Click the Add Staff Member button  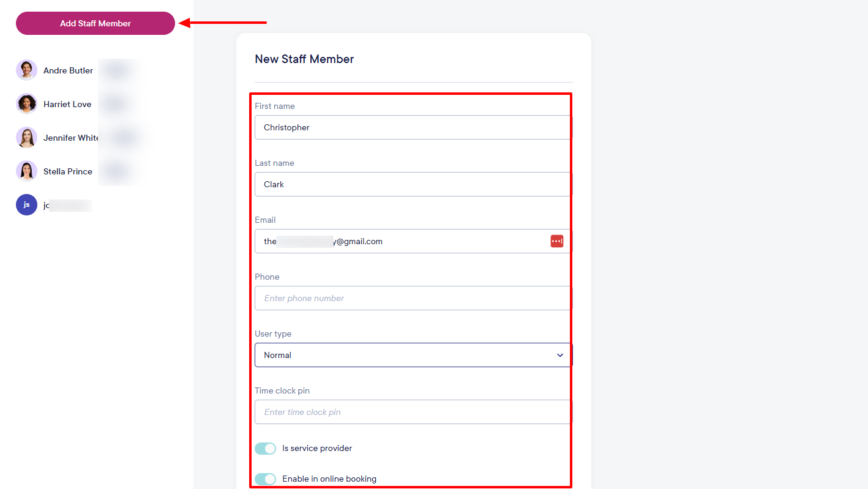point(95,23)
